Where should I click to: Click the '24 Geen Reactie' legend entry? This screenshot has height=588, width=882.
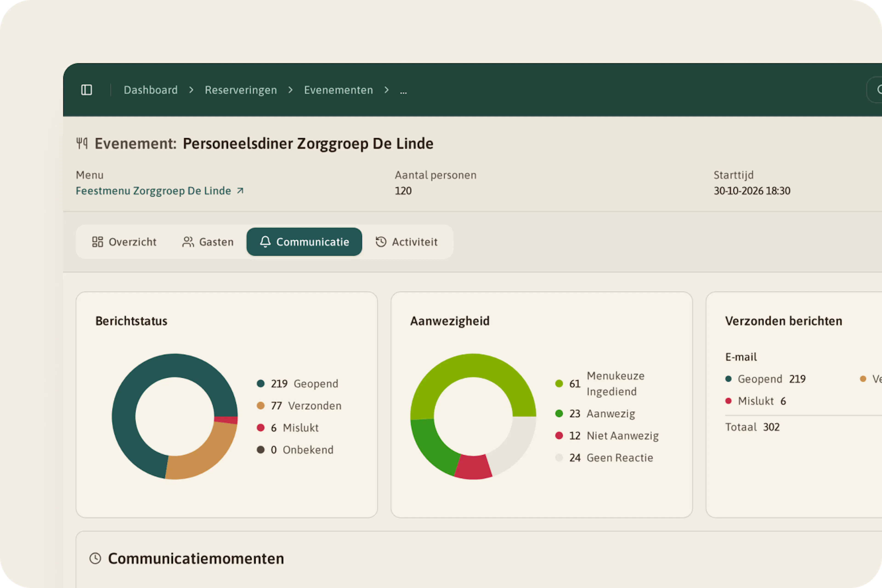[x=604, y=458]
